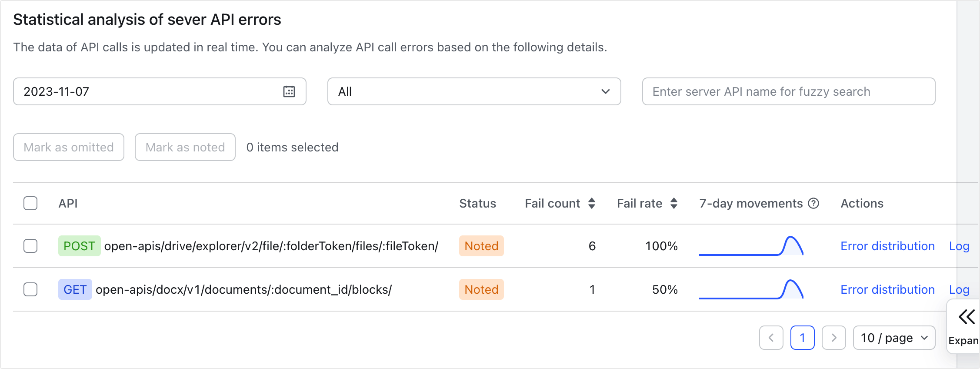980x369 pixels.
Task: Show help for 7-day movements
Action: click(813, 203)
